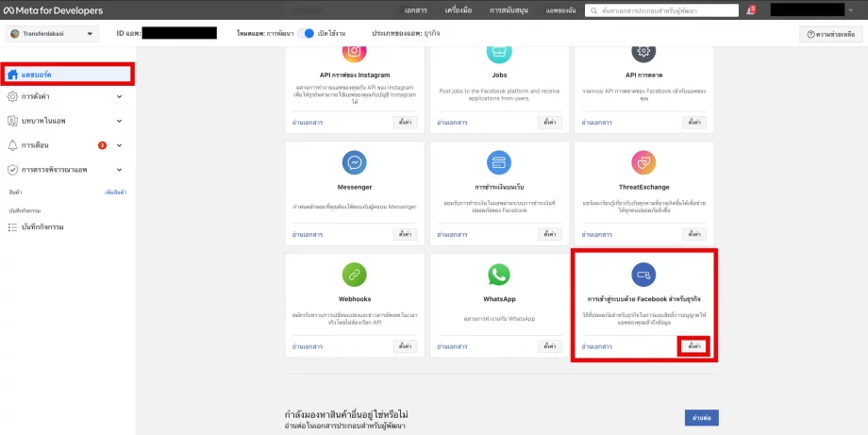The image size is (868, 435).
Task: Click อ่านเอกสาร link on Facebook Login card
Action: coord(596,347)
